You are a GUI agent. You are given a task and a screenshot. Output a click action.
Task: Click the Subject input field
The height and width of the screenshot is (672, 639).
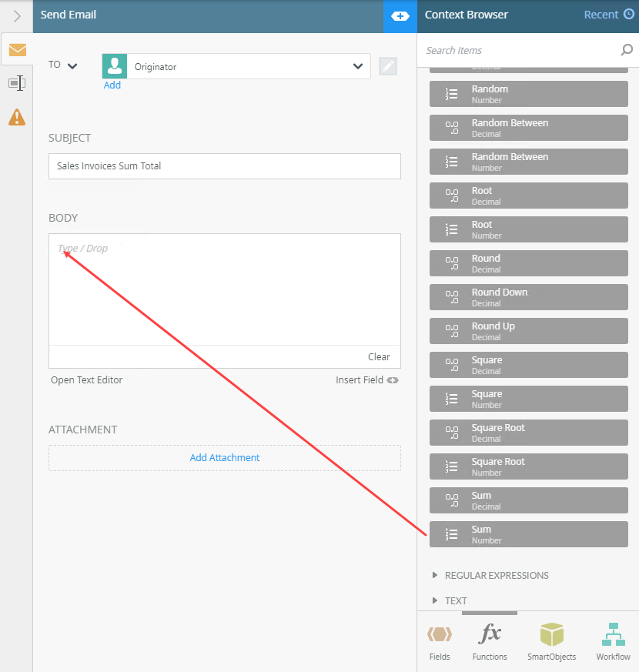tap(225, 166)
